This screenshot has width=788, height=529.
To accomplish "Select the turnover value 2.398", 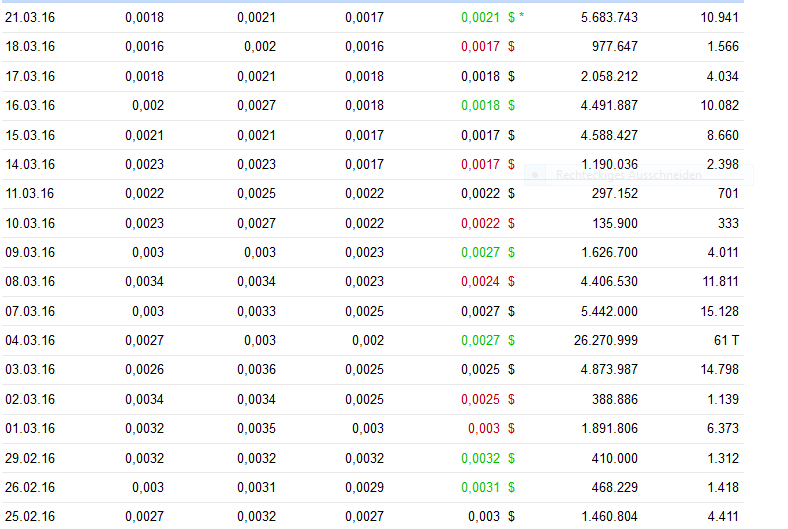I will (x=723, y=164).
